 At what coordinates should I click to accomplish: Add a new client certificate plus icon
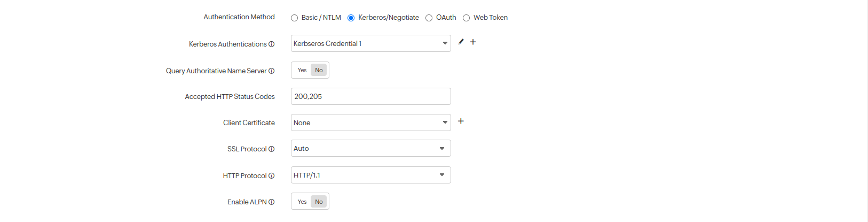pos(461,121)
